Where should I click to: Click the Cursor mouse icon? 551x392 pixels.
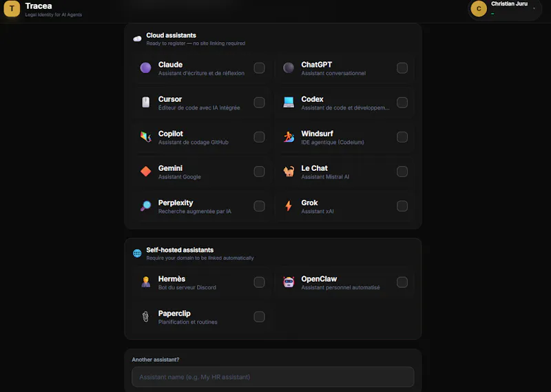click(145, 103)
